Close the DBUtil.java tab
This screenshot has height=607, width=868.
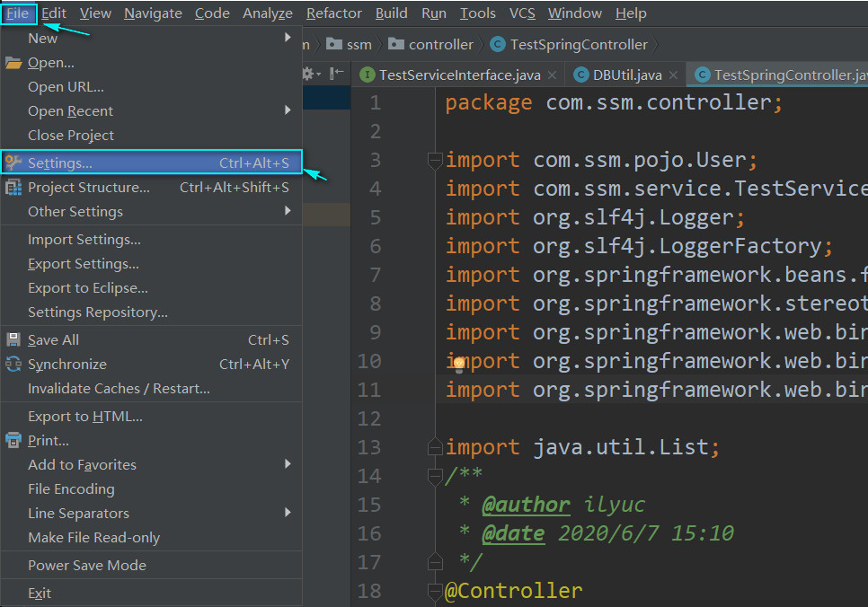(673, 75)
